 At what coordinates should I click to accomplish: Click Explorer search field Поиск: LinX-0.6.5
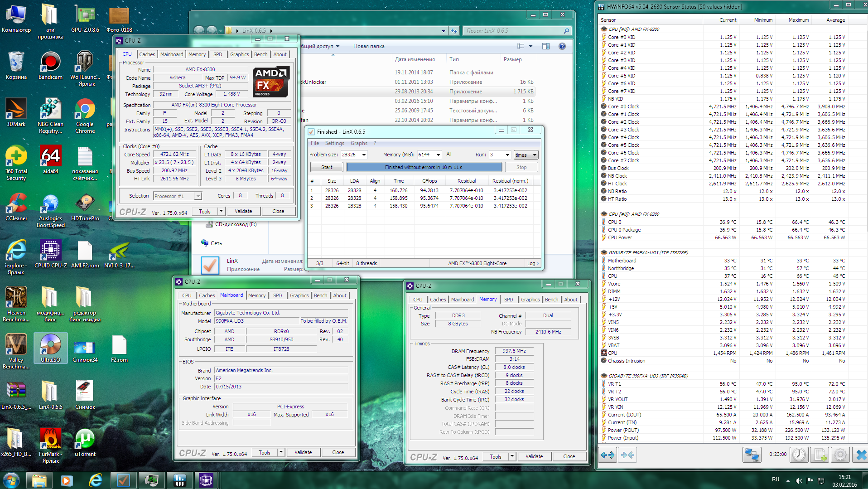[516, 31]
